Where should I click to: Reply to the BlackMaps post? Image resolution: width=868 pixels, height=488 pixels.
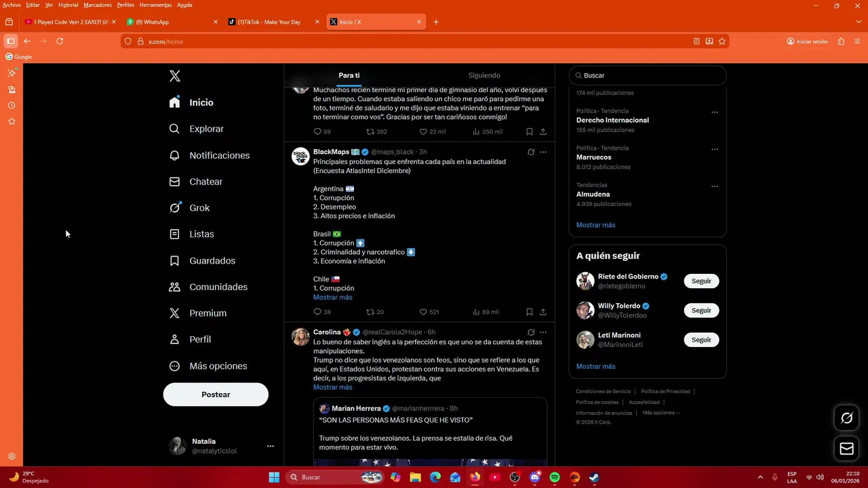pyautogui.click(x=322, y=312)
